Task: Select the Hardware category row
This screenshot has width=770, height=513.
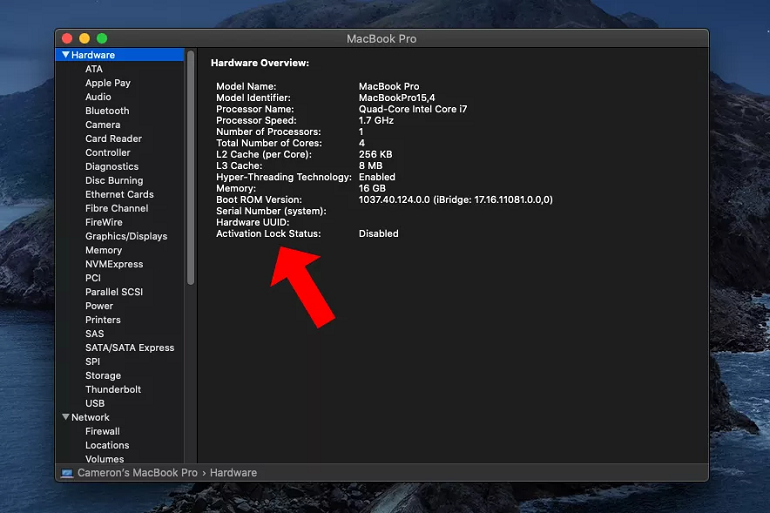Action: (120, 54)
